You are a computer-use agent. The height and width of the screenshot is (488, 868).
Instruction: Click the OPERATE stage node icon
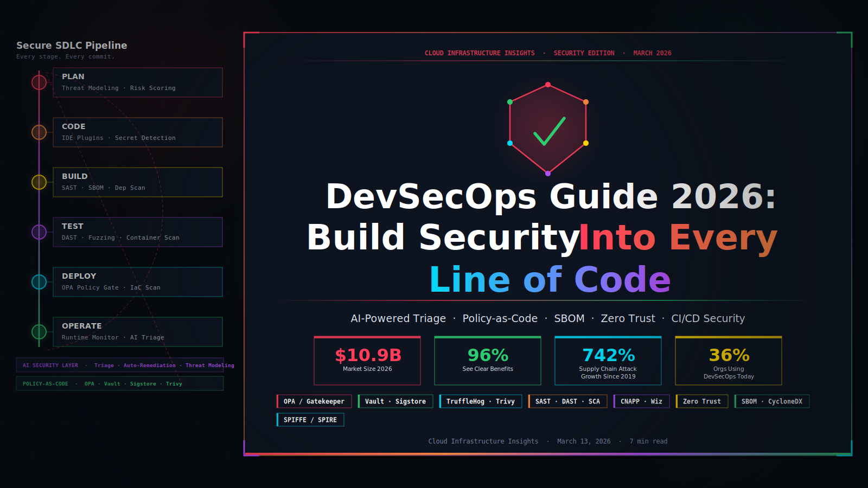(39, 331)
